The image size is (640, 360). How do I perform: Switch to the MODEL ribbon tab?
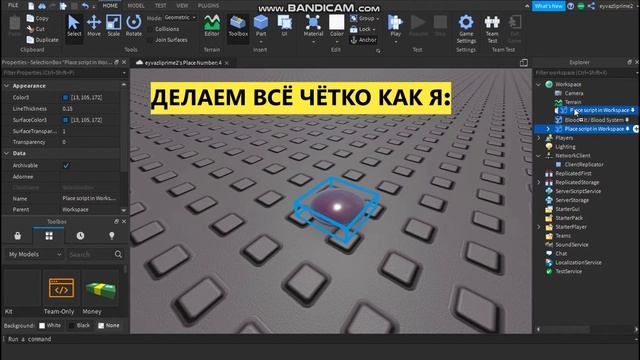136,6
